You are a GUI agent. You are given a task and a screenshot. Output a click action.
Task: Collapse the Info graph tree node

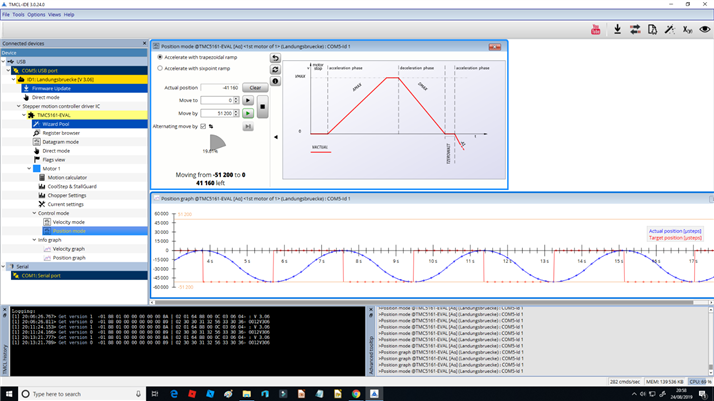point(34,240)
